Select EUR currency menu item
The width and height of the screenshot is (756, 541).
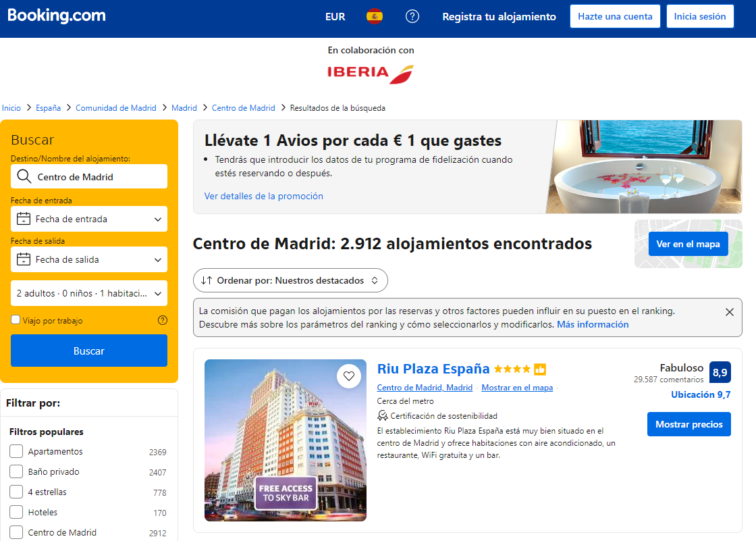tap(335, 17)
